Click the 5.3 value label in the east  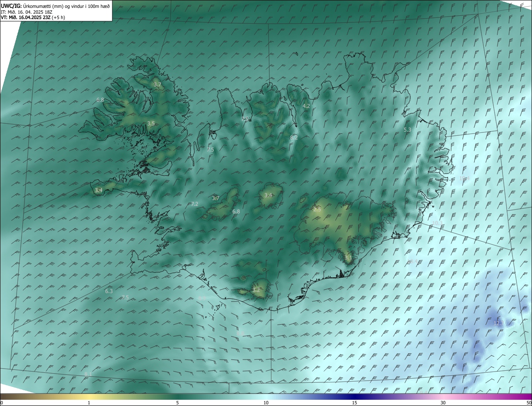pyautogui.click(x=407, y=130)
